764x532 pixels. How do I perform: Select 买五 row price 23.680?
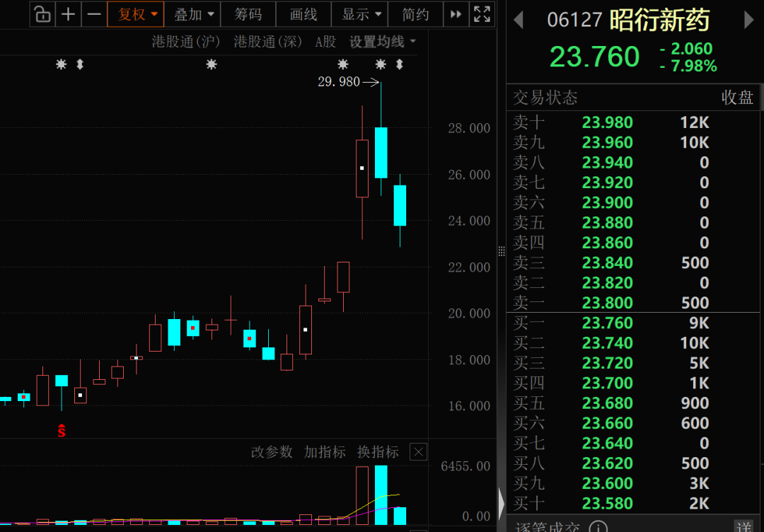click(x=608, y=403)
